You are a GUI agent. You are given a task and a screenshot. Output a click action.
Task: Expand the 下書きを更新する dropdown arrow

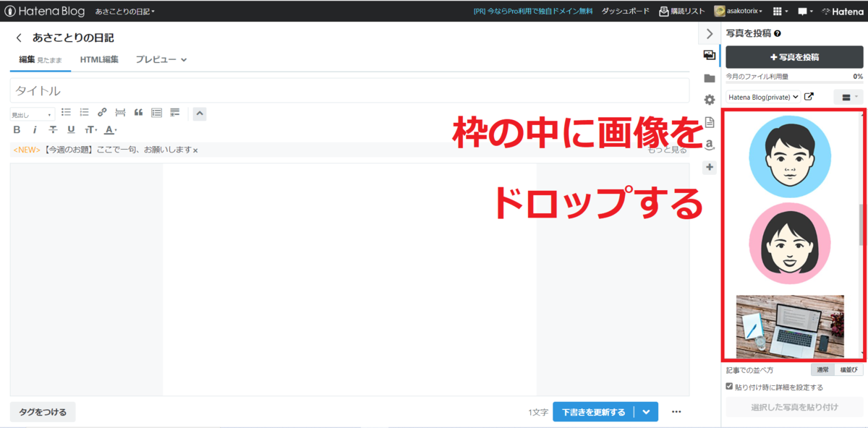[646, 411]
